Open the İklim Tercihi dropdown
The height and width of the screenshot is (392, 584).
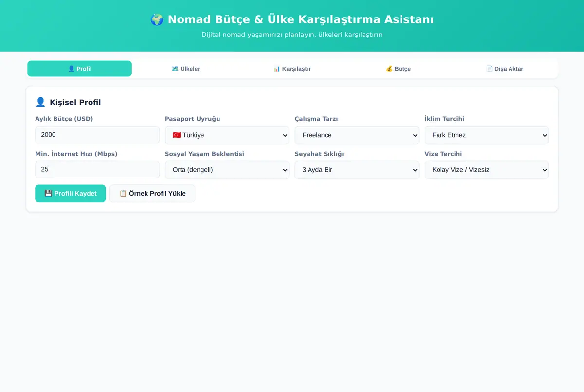click(x=487, y=135)
